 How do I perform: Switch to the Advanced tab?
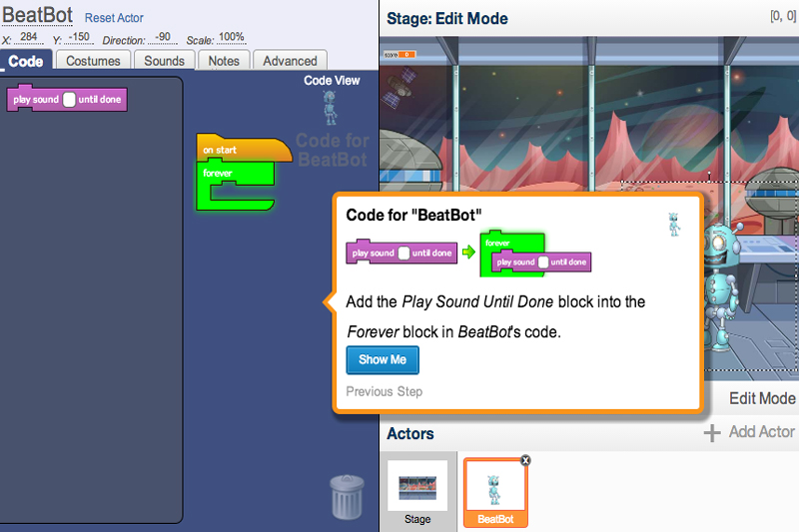(290, 61)
